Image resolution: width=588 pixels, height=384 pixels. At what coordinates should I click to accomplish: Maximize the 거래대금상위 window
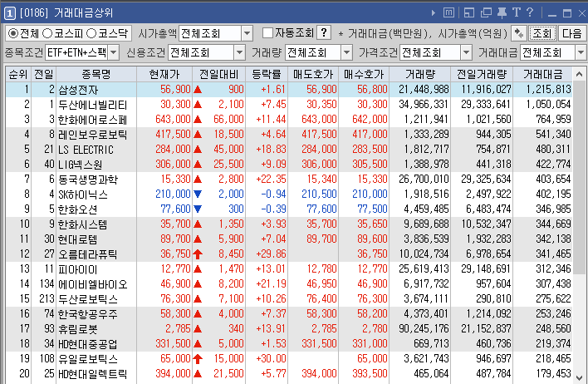coord(567,14)
